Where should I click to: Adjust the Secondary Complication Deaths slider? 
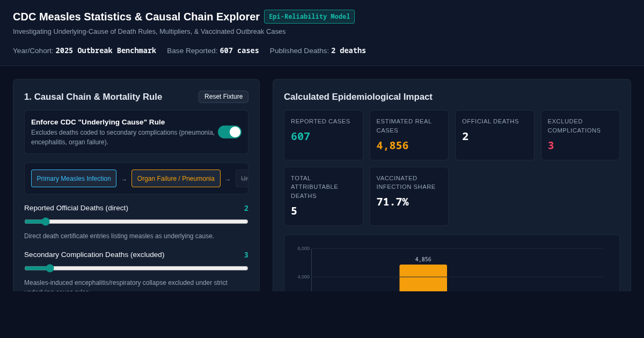[x=136, y=268]
